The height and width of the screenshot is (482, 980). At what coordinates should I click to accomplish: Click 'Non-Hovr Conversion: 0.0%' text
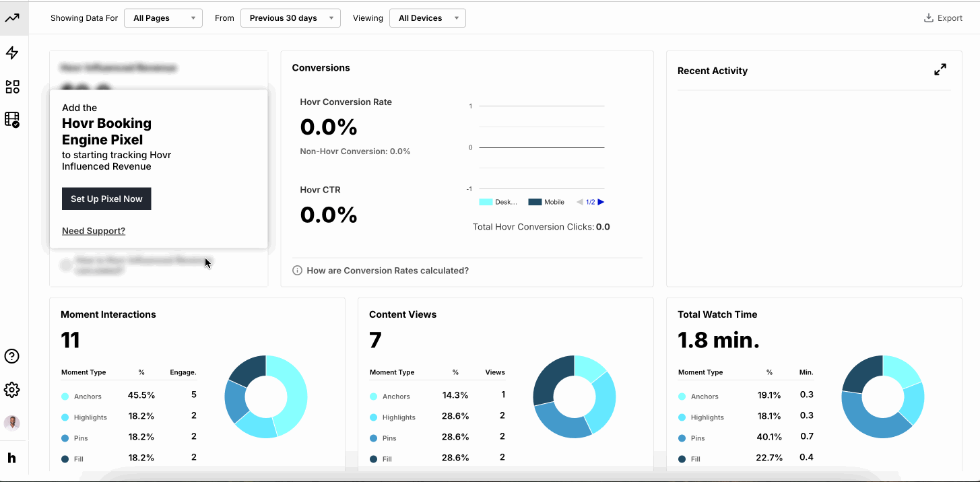click(355, 151)
